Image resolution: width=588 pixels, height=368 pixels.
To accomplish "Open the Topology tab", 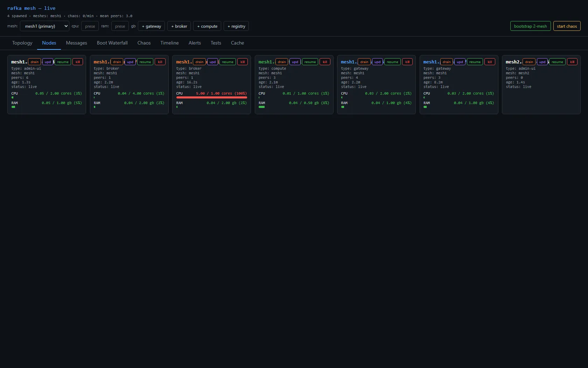I will click(22, 43).
